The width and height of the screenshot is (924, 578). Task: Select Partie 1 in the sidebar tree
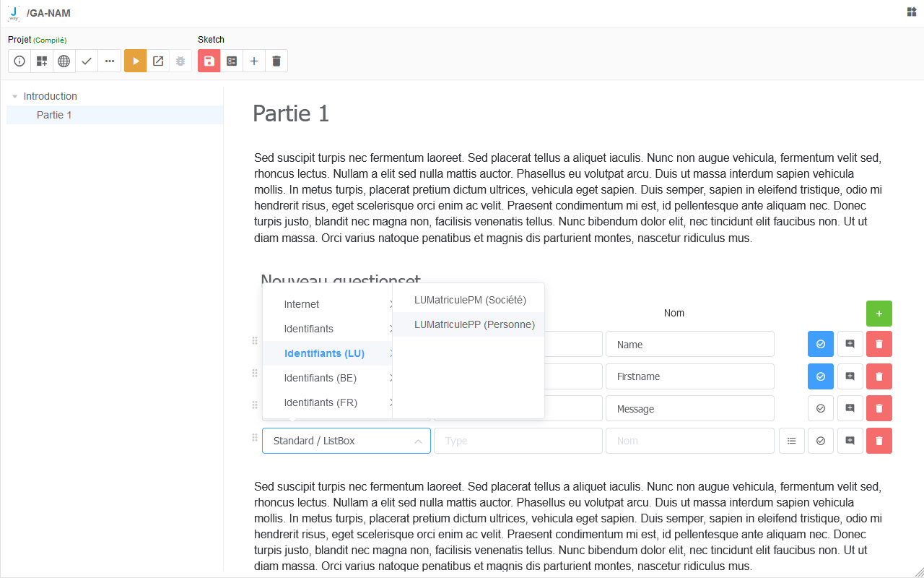coord(54,115)
